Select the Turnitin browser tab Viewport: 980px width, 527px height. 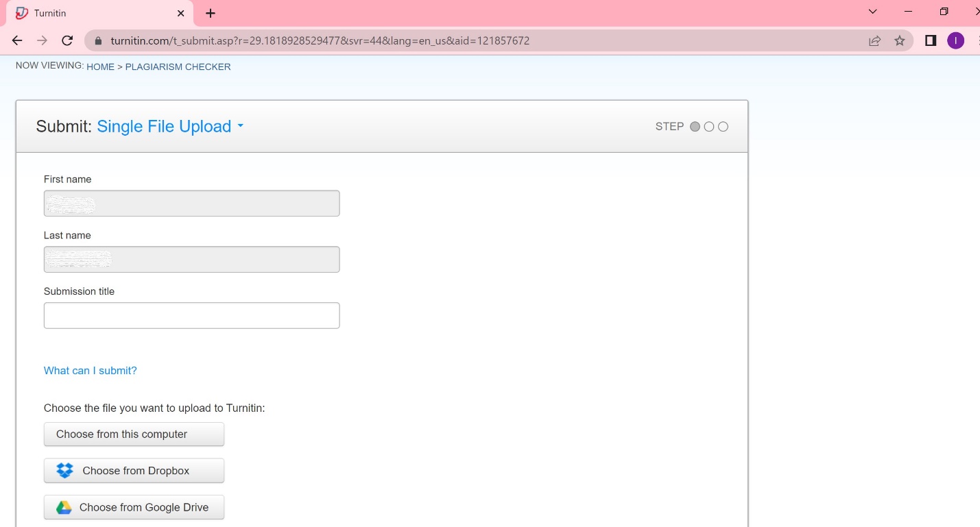pyautogui.click(x=100, y=14)
